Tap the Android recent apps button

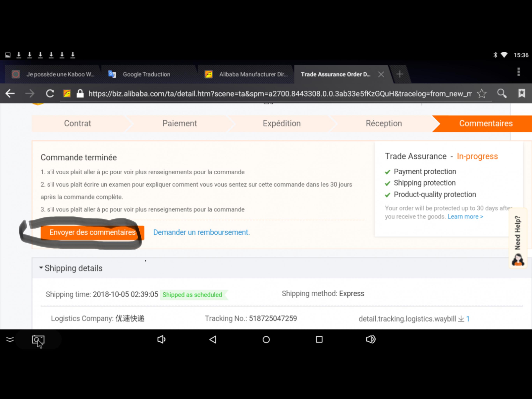point(319,340)
